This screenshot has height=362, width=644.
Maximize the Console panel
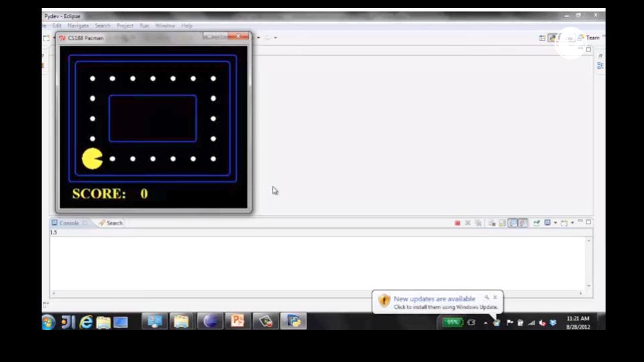588,222
